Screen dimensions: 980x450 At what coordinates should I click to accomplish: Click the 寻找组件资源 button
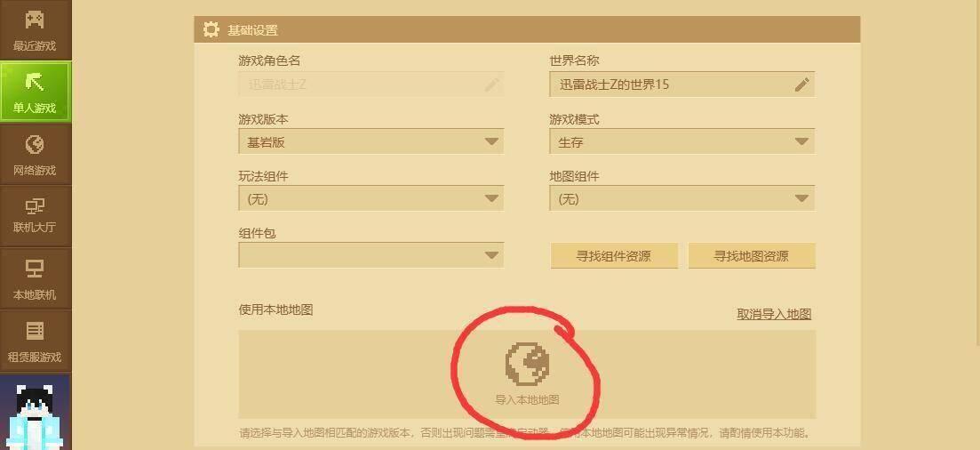[614, 256]
